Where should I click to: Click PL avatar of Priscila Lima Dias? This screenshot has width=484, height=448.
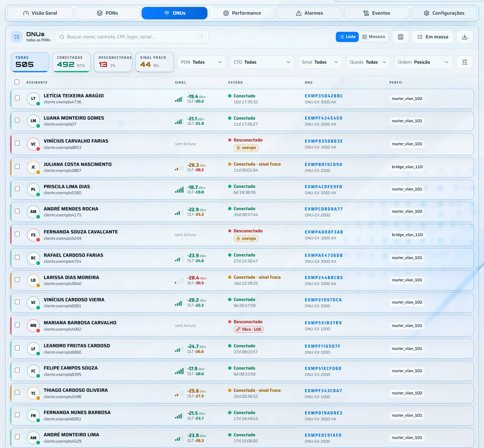(33, 190)
